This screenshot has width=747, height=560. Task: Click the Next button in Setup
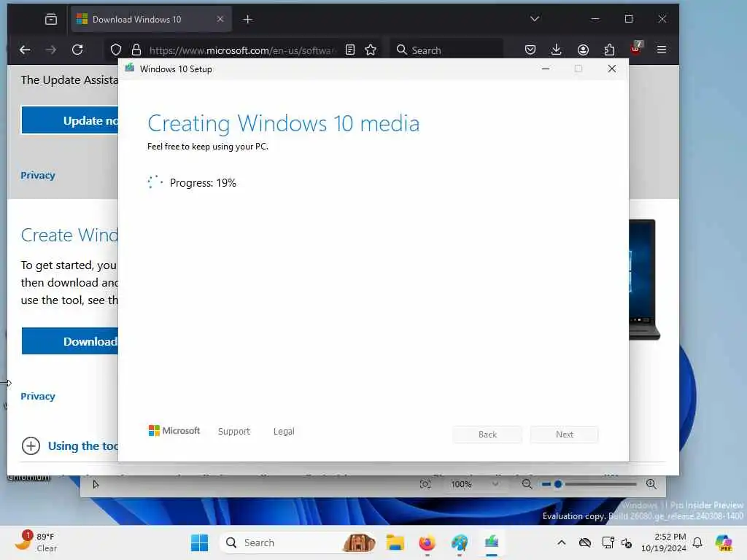[565, 435]
